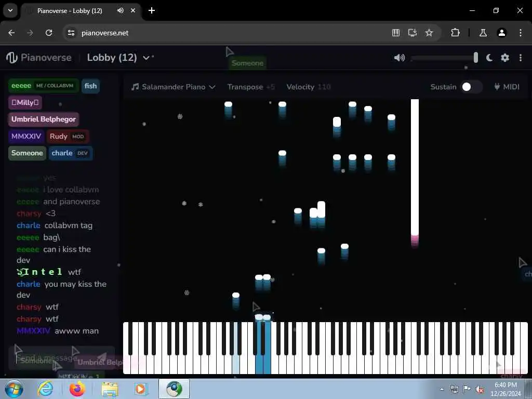The width and height of the screenshot is (532, 399).
Task: Show hidden system tray icons
Action: point(442,389)
